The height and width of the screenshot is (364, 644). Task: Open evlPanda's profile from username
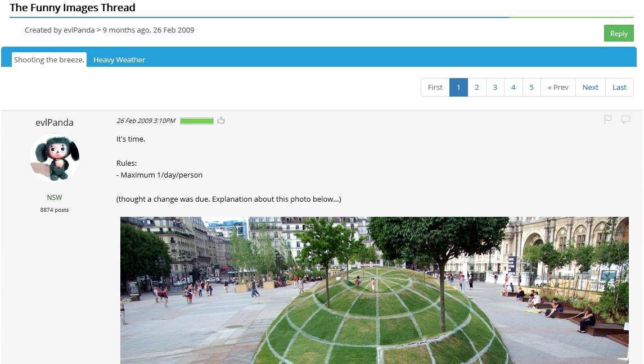55,122
